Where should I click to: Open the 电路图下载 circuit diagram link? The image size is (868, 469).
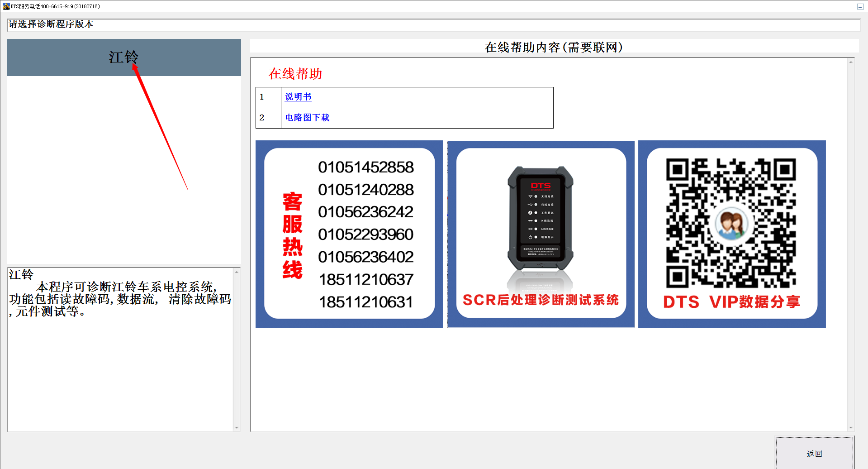click(x=307, y=118)
